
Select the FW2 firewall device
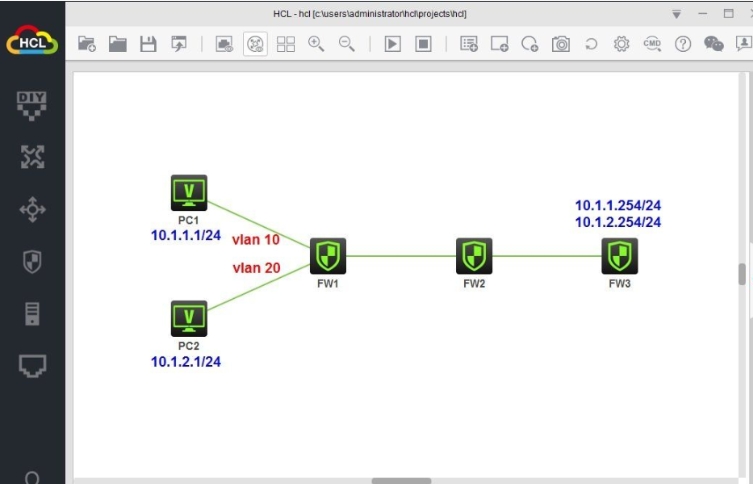[473, 257]
